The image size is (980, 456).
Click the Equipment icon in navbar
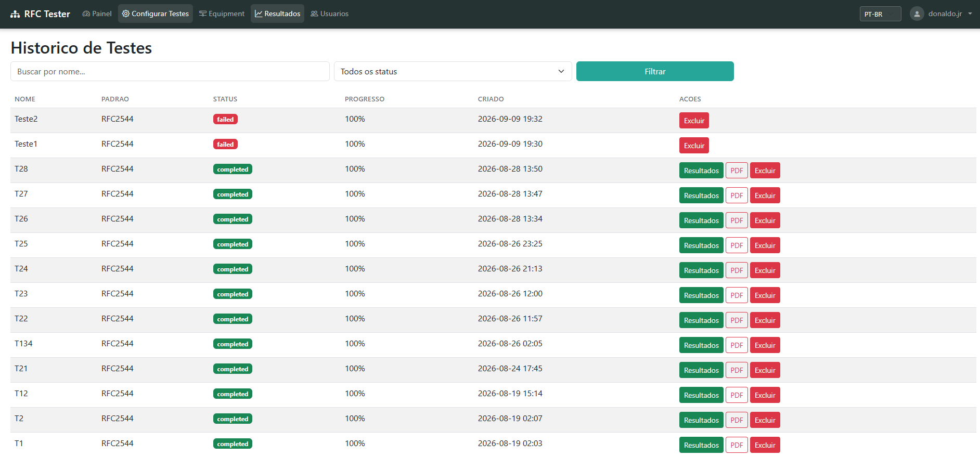click(203, 14)
